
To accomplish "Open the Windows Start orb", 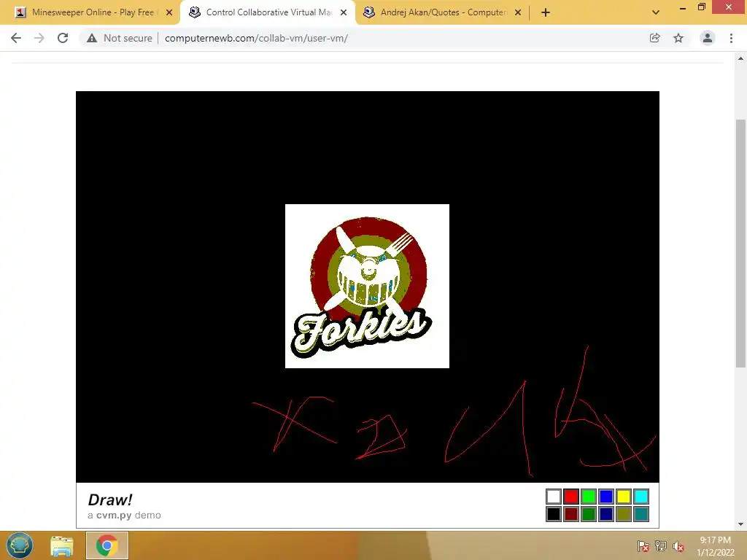I will click(20, 545).
